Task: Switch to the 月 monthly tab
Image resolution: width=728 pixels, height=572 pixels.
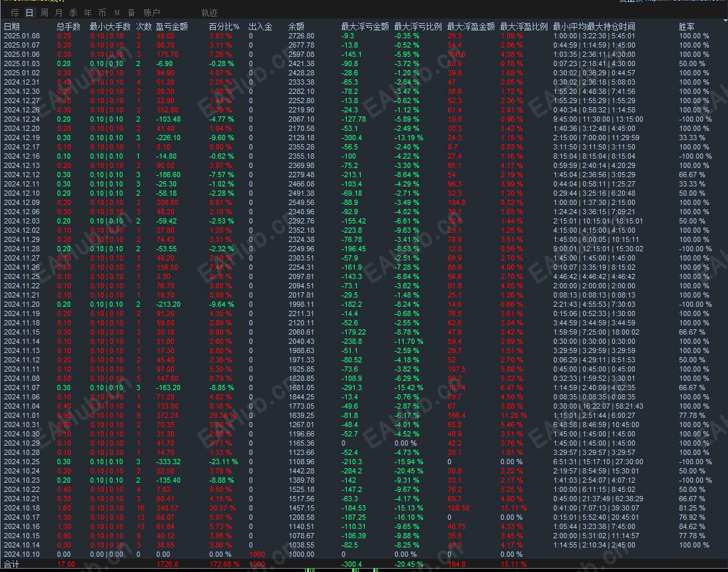Action: (58, 13)
